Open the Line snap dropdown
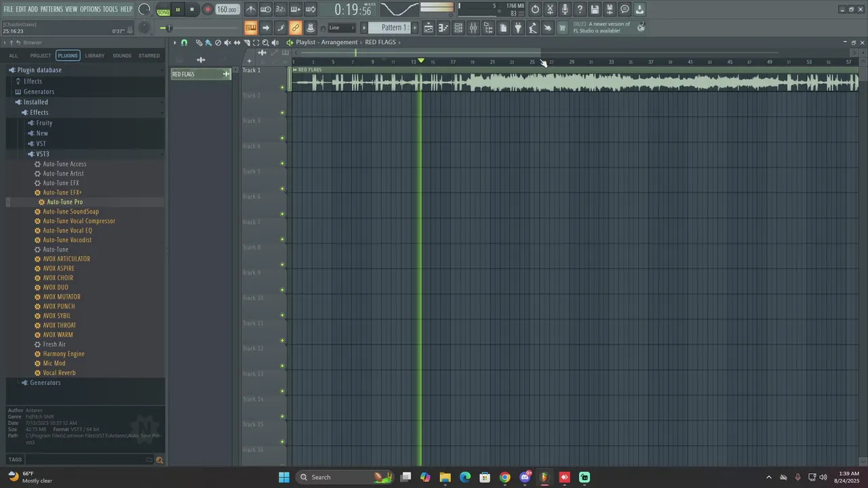 342,28
